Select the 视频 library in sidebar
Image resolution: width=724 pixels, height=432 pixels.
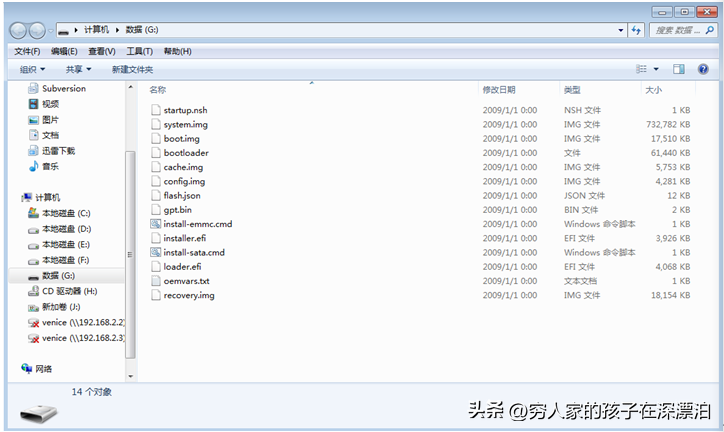click(44, 104)
